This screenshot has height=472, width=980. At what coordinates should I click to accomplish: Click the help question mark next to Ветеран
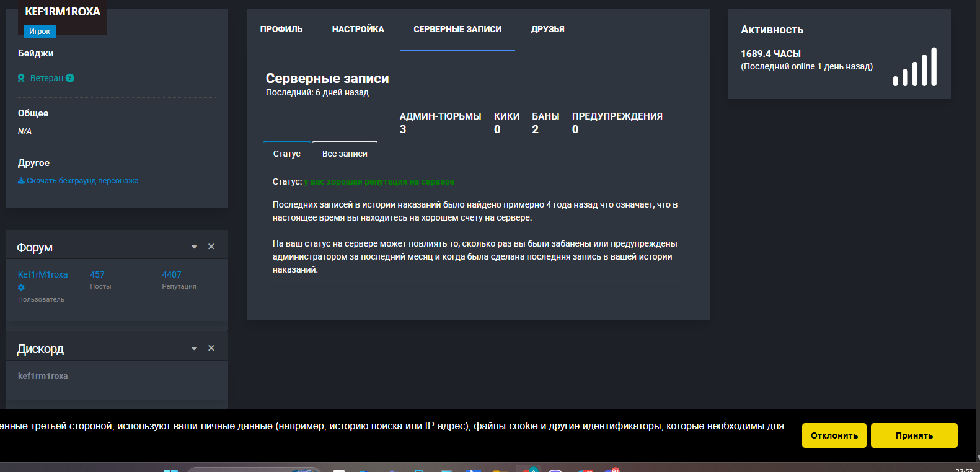pyautogui.click(x=70, y=78)
